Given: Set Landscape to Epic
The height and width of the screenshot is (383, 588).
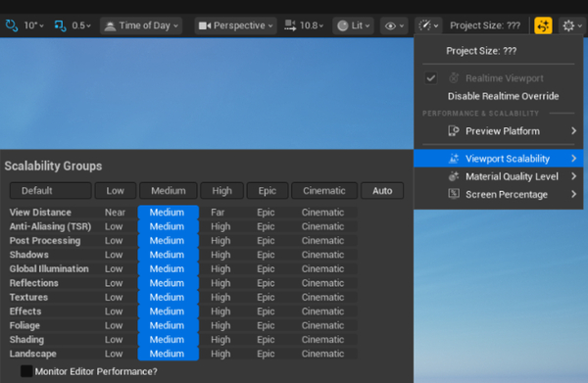Looking at the screenshot, I should pos(266,354).
